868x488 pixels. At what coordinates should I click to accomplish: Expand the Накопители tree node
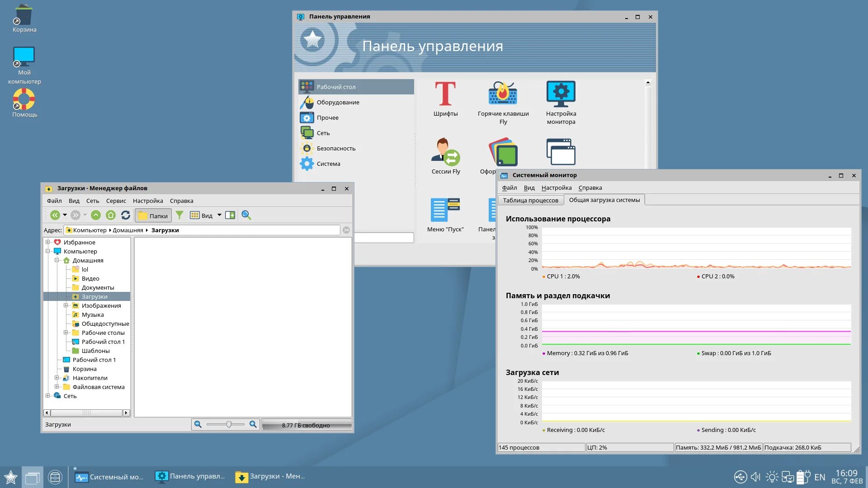[x=57, y=378]
